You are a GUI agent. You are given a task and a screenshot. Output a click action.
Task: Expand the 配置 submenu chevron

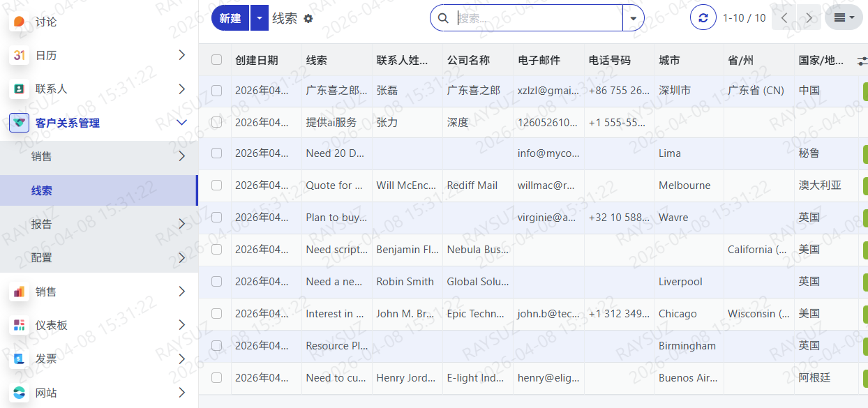point(181,257)
